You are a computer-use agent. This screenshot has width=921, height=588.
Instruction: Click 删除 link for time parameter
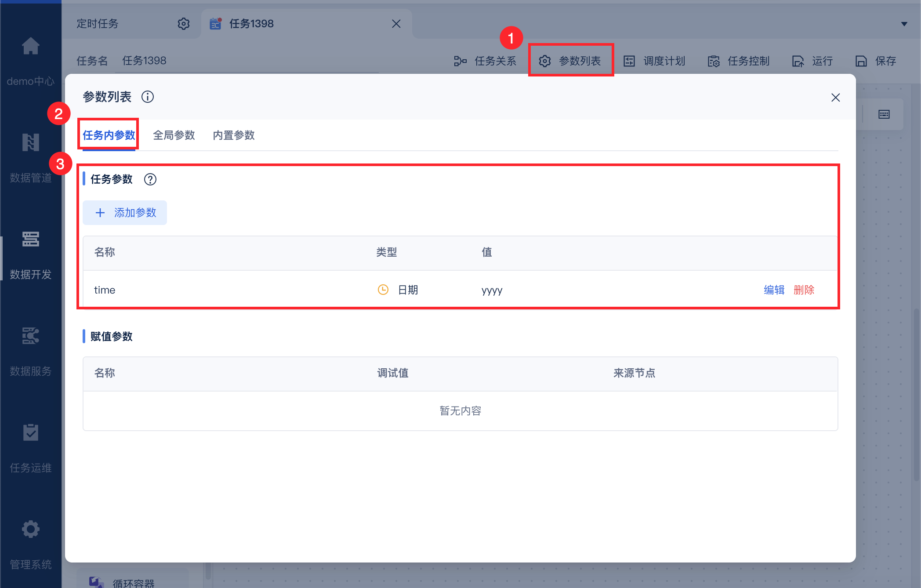[x=804, y=290]
